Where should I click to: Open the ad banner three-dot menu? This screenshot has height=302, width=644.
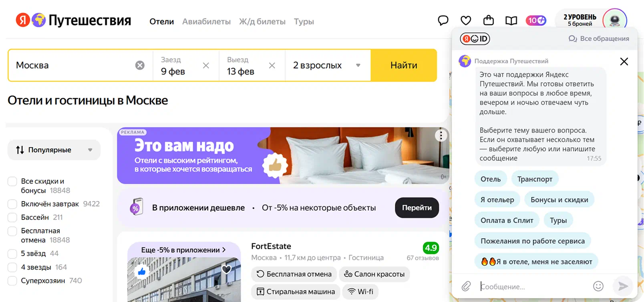[x=441, y=136]
